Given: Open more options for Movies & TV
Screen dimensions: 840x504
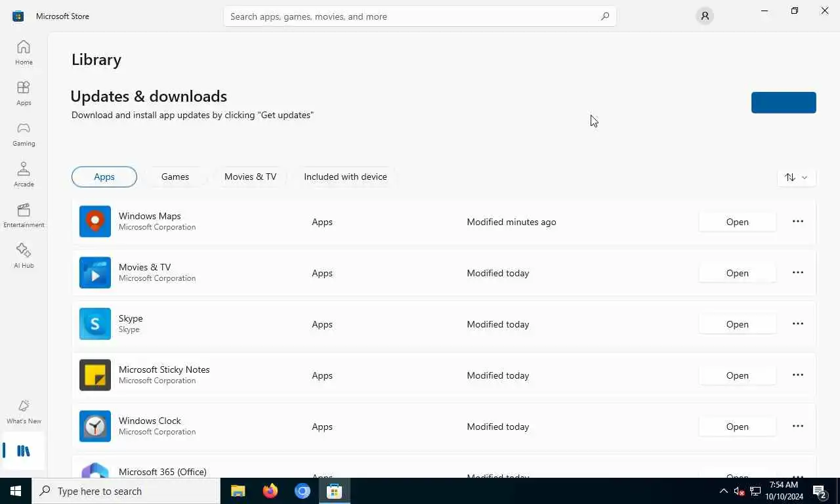Looking at the screenshot, I should (x=798, y=273).
